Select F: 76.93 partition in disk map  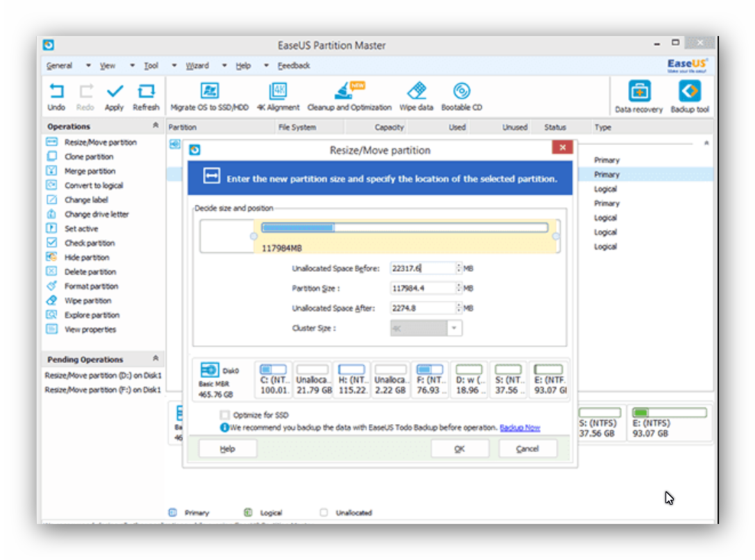[430, 379]
